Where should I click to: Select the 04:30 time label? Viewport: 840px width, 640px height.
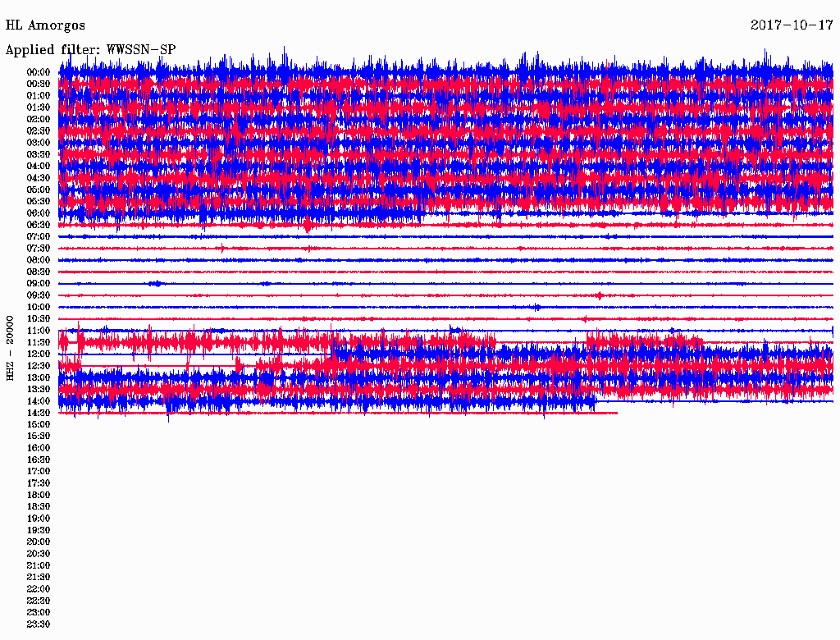click(39, 178)
